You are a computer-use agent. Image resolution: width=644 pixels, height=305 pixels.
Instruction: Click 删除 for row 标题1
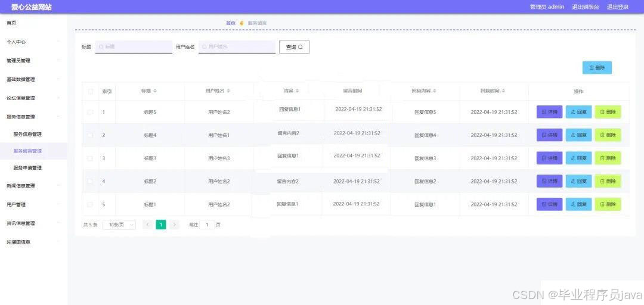coord(608,204)
